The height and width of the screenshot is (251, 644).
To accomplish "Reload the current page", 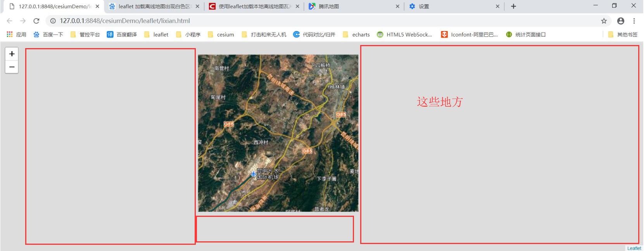I will [36, 21].
